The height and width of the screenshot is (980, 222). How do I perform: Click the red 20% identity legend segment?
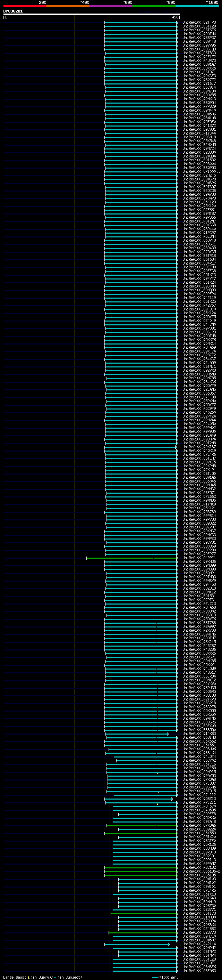point(25,6)
